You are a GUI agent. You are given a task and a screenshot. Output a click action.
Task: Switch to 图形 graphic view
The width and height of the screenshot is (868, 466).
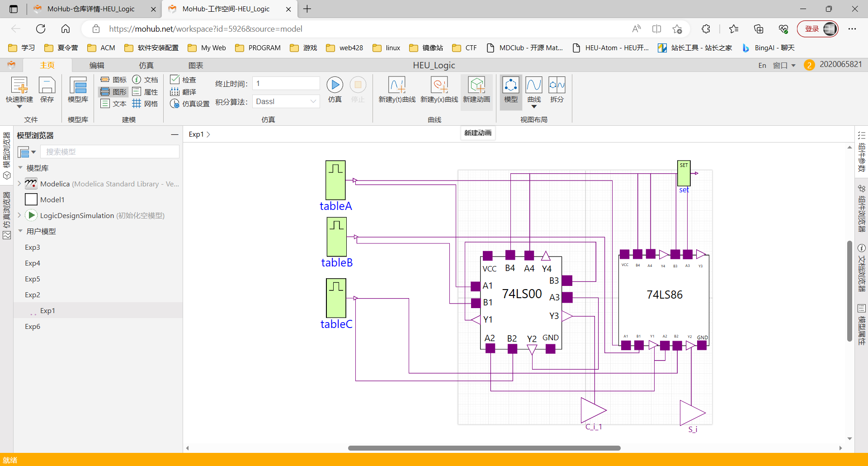[113, 92]
